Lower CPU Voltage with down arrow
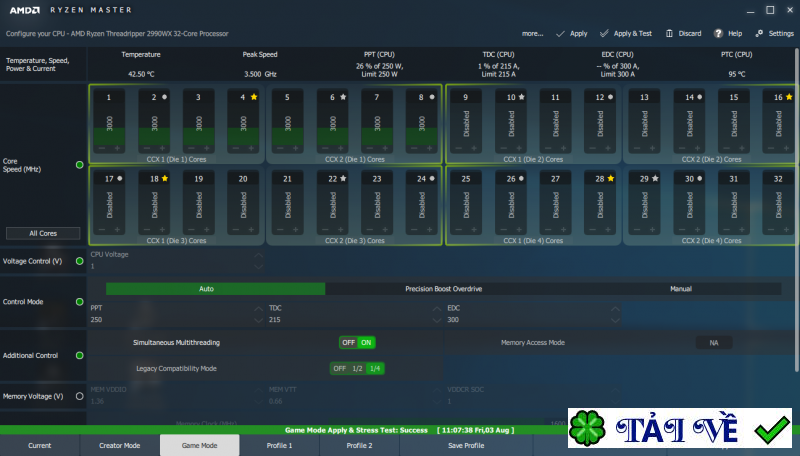Viewport: 800px width, 456px height. [x=259, y=267]
